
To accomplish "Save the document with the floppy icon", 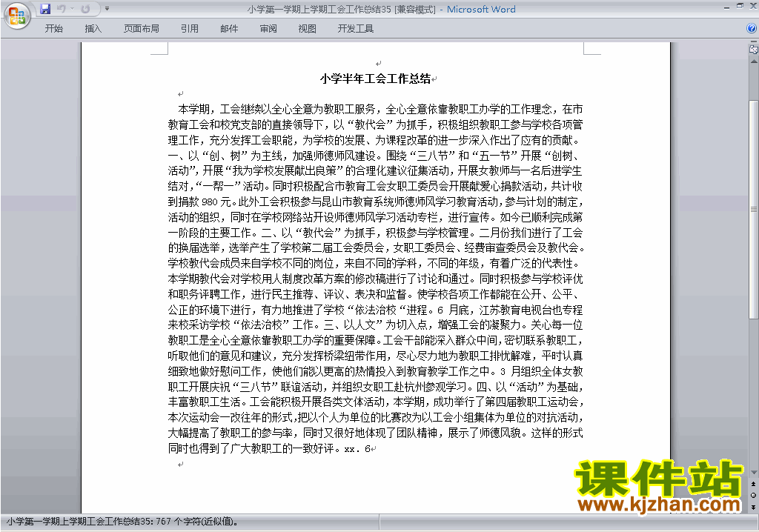I will pyautogui.click(x=45, y=9).
